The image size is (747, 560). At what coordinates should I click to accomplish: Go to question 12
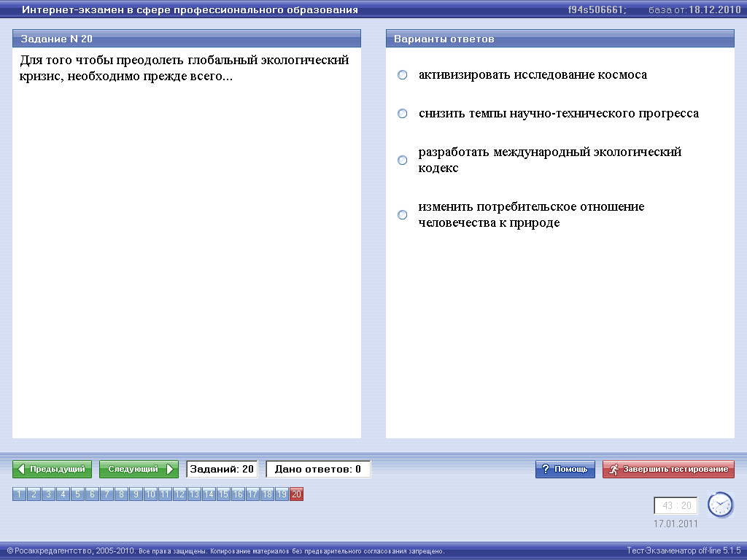[x=179, y=494]
